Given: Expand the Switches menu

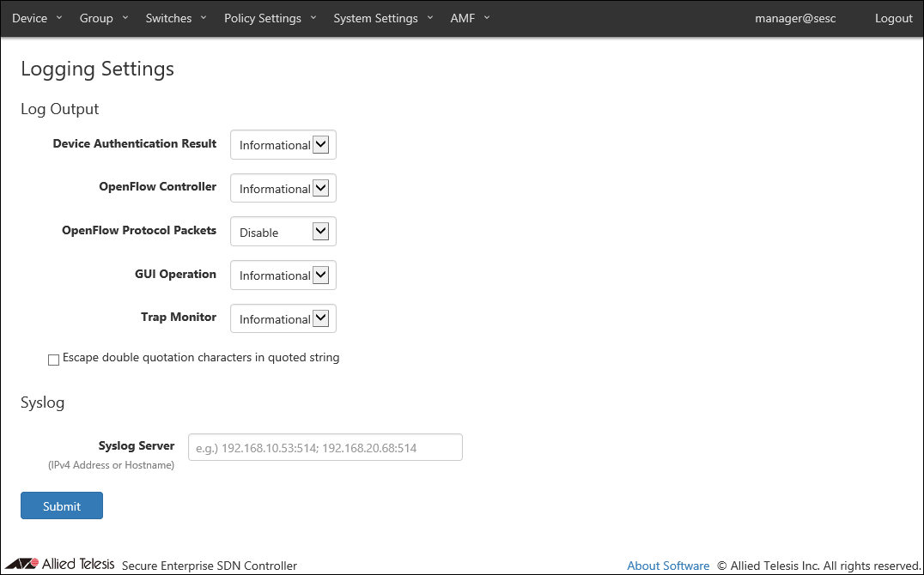Looking at the screenshot, I should 176,18.
